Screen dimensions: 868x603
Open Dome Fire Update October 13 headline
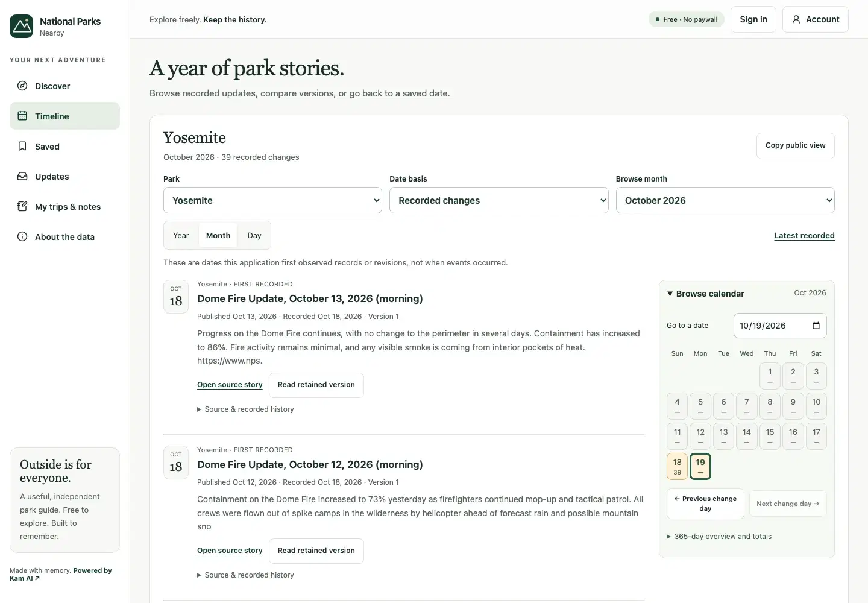[310, 298]
